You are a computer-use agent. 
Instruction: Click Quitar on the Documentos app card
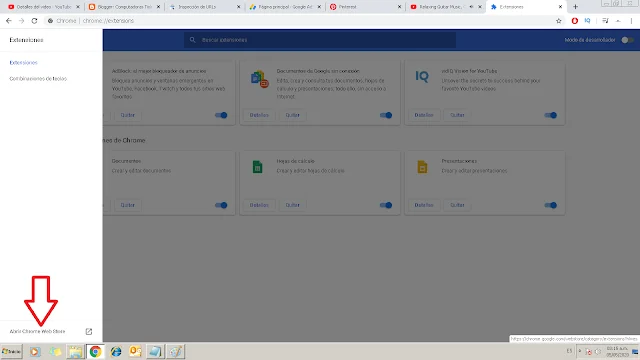pos(127,205)
